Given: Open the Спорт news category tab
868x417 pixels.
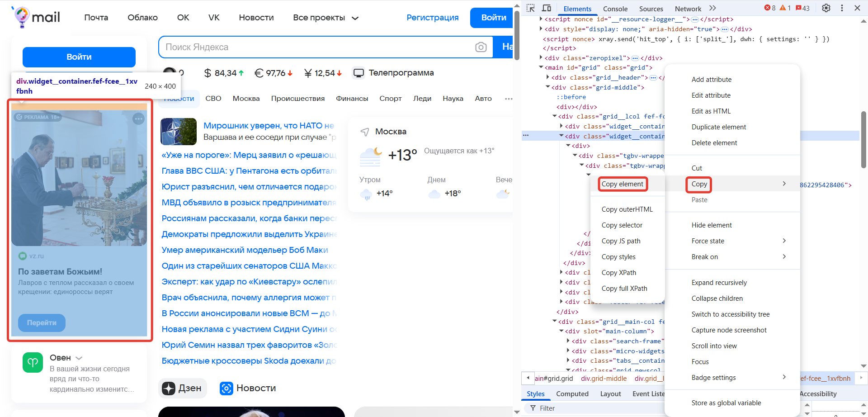Looking at the screenshot, I should 391,99.
